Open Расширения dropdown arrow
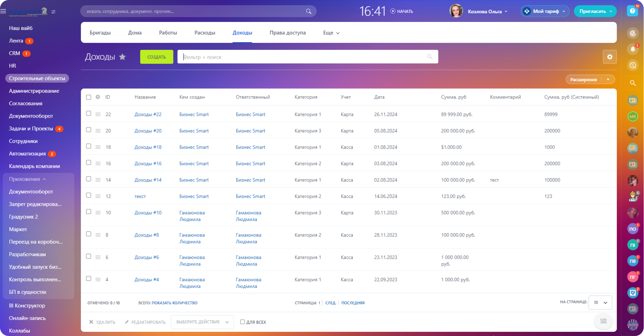 (608, 80)
